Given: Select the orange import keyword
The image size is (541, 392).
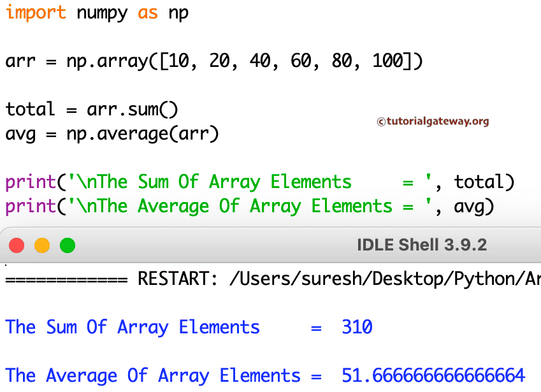Looking at the screenshot, I should click(x=35, y=13).
